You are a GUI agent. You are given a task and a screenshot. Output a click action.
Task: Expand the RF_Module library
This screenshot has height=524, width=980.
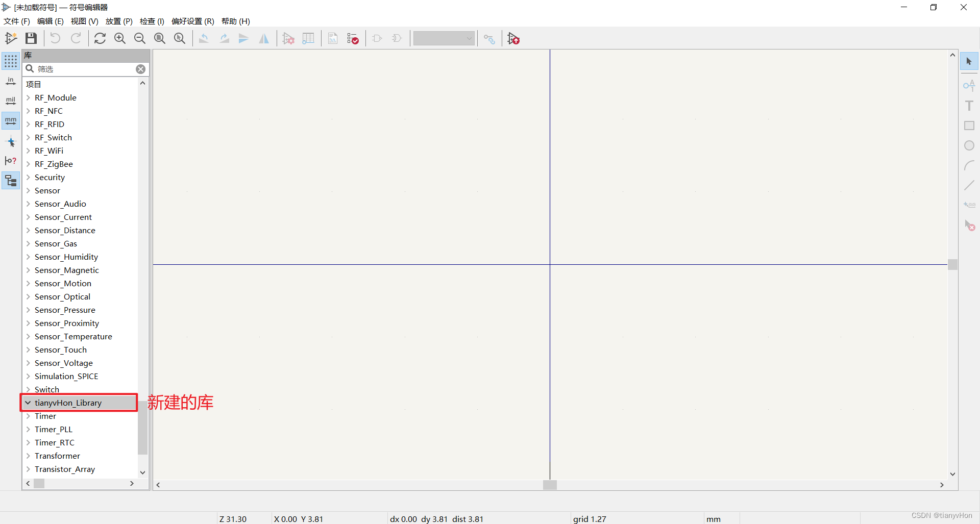coord(28,97)
